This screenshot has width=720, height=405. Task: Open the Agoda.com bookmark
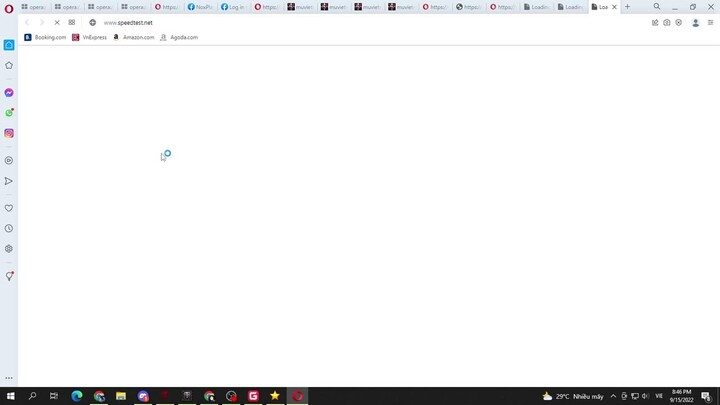click(179, 37)
